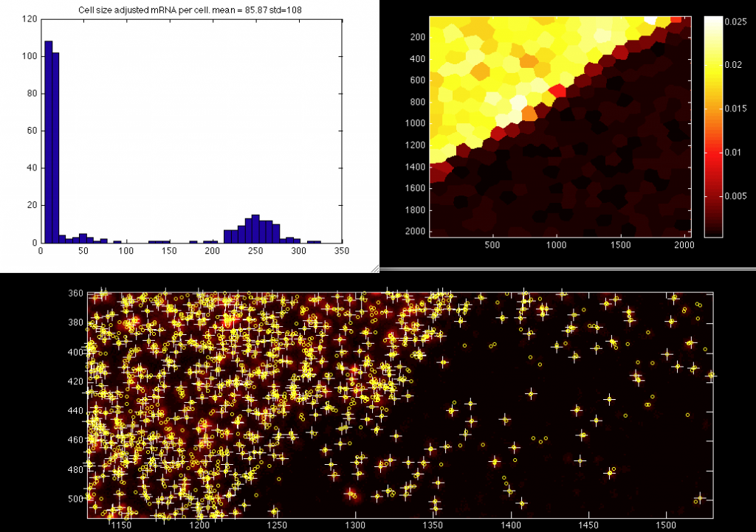Click the 60 tick label on histogram y-axis
The height and width of the screenshot is (532, 756).
click(x=32, y=131)
